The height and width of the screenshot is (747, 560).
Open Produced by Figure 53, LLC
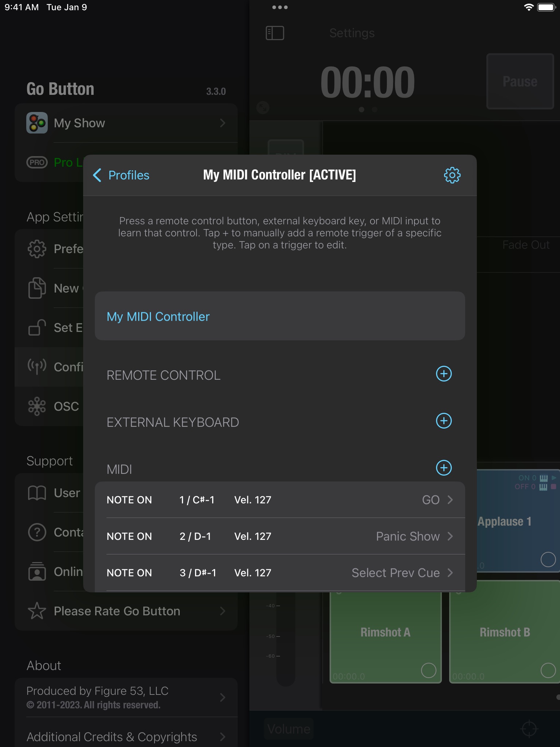tap(126, 697)
